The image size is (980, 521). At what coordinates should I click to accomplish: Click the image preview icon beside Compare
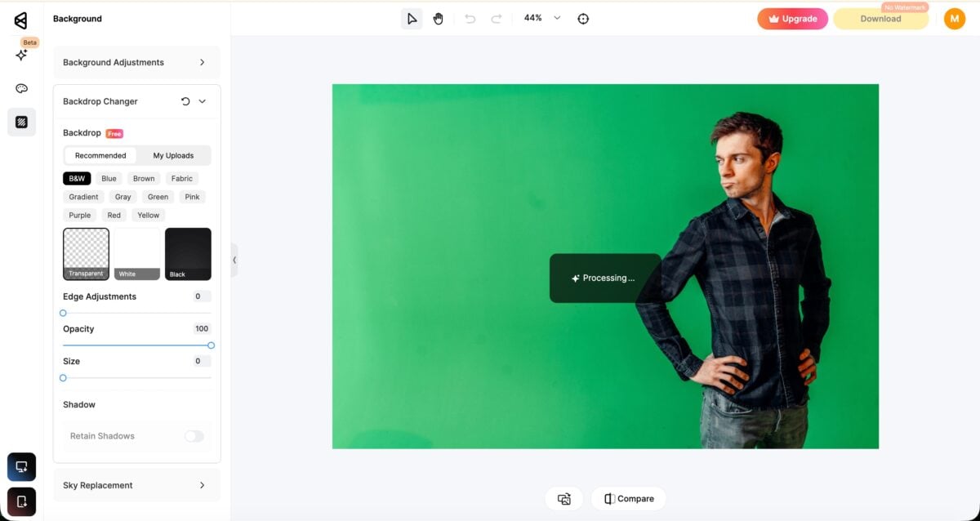tap(564, 498)
